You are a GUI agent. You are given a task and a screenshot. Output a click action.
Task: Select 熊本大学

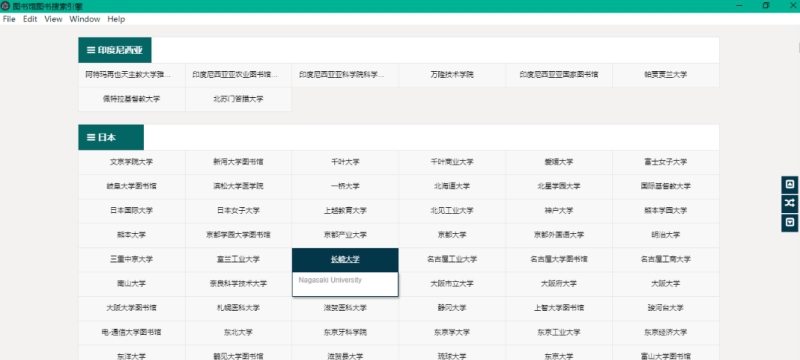coord(132,235)
